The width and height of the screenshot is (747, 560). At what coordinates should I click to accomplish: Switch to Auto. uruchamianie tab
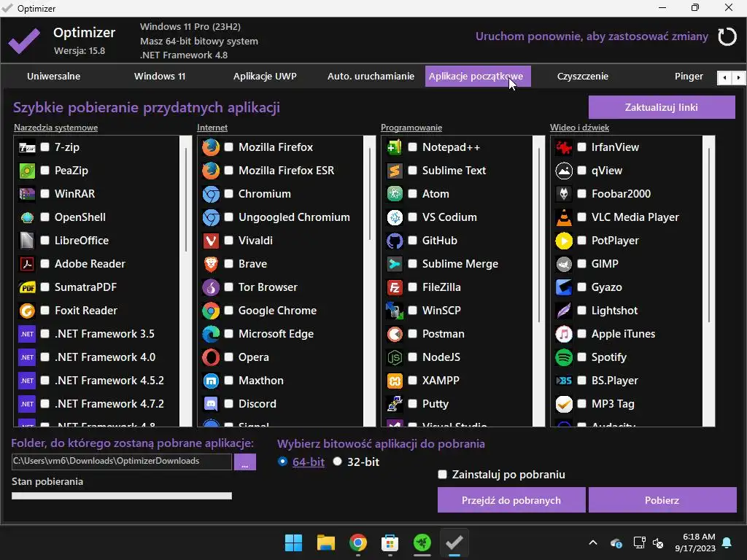point(371,76)
